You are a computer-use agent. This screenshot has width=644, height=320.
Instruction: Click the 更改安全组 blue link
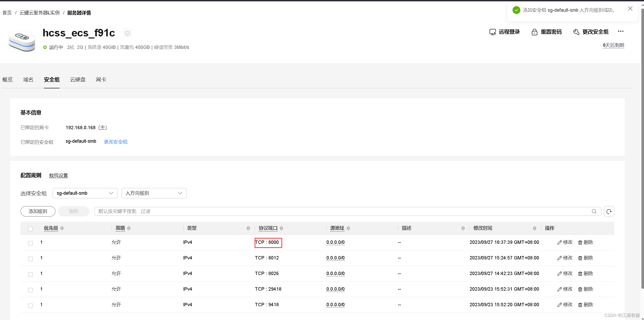(116, 142)
